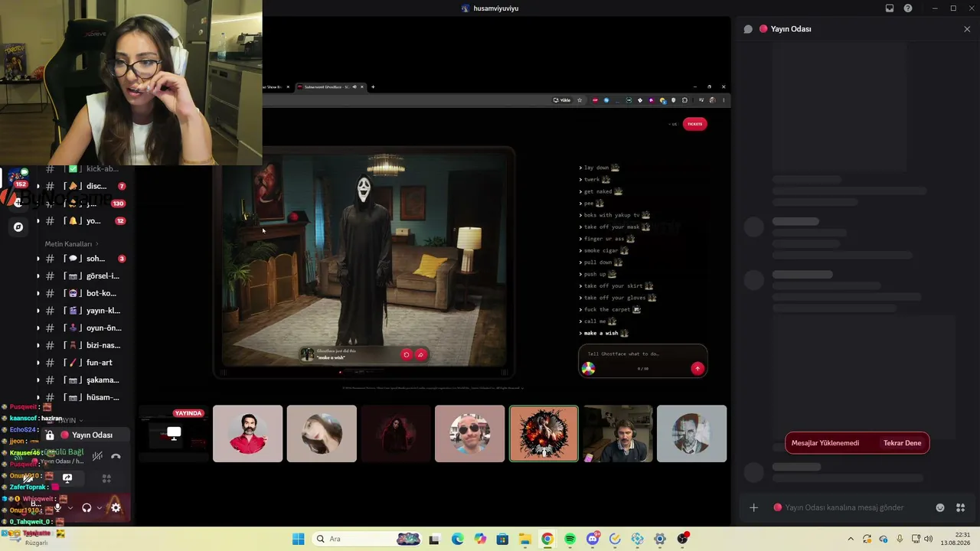The width and height of the screenshot is (980, 551).
Task: Open activities icon in voice panel
Action: click(x=106, y=478)
